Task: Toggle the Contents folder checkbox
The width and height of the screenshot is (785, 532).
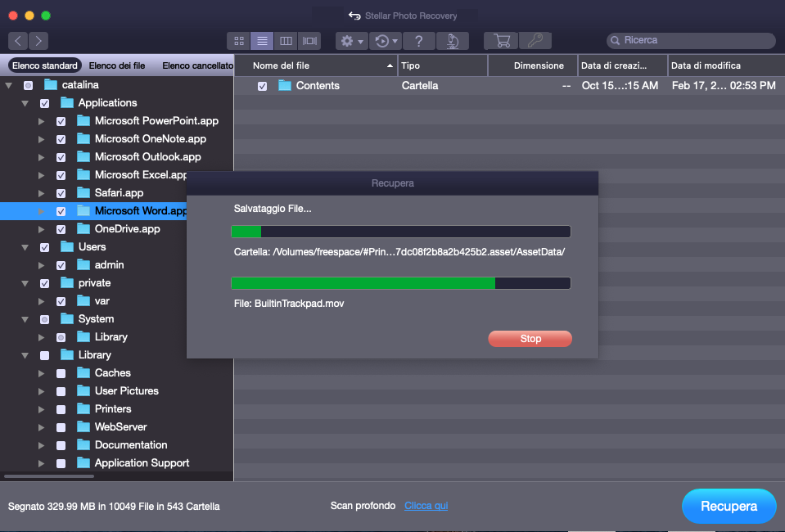Action: (262, 86)
